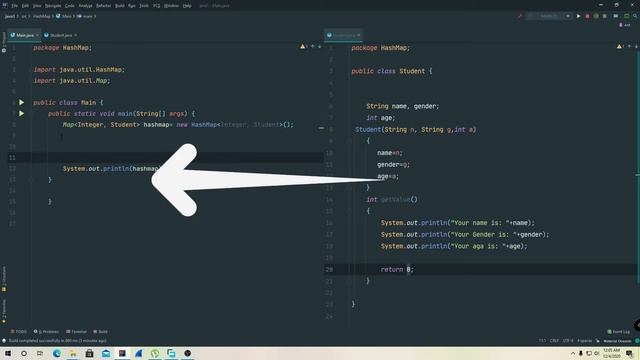This screenshot has height=360, width=640.
Task: Open the File menu
Action: pyautogui.click(x=15, y=6)
